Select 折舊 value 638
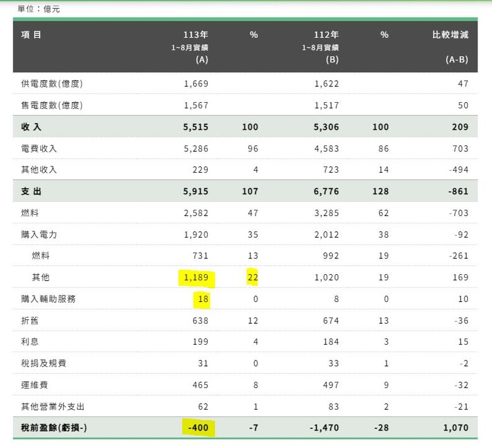 pos(201,320)
